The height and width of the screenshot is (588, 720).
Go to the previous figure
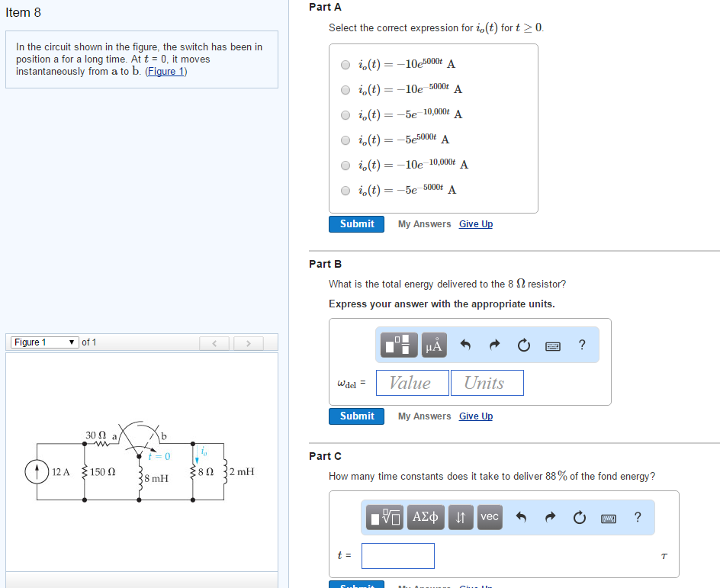point(214,343)
